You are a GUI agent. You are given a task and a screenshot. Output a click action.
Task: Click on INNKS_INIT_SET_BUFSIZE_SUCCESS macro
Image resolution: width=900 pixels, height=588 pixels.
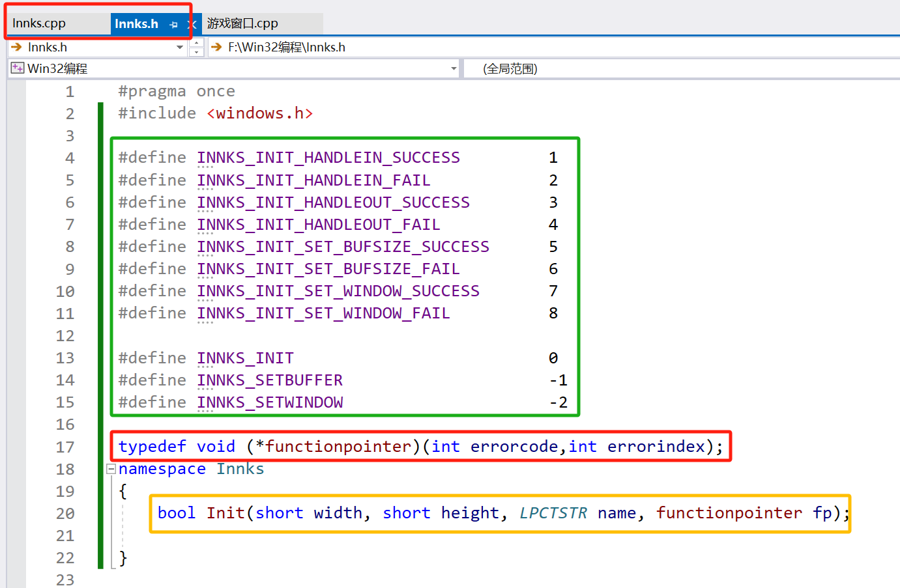pos(343,246)
